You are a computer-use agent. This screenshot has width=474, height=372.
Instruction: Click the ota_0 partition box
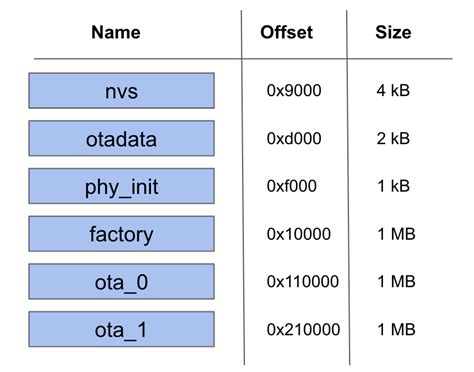click(x=121, y=281)
